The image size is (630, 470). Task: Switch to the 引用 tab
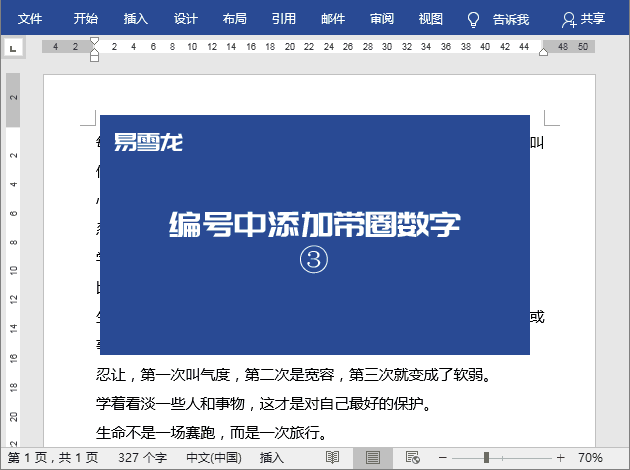[284, 18]
